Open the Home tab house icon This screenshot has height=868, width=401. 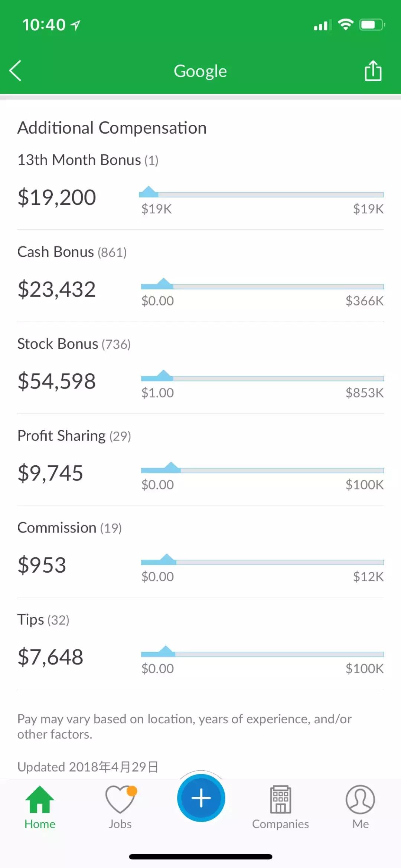(40, 799)
